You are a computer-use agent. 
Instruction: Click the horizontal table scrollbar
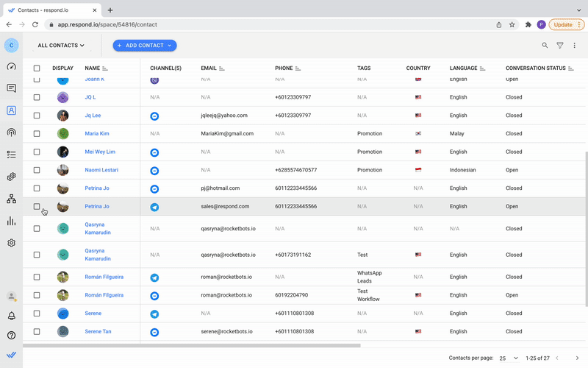point(192,345)
